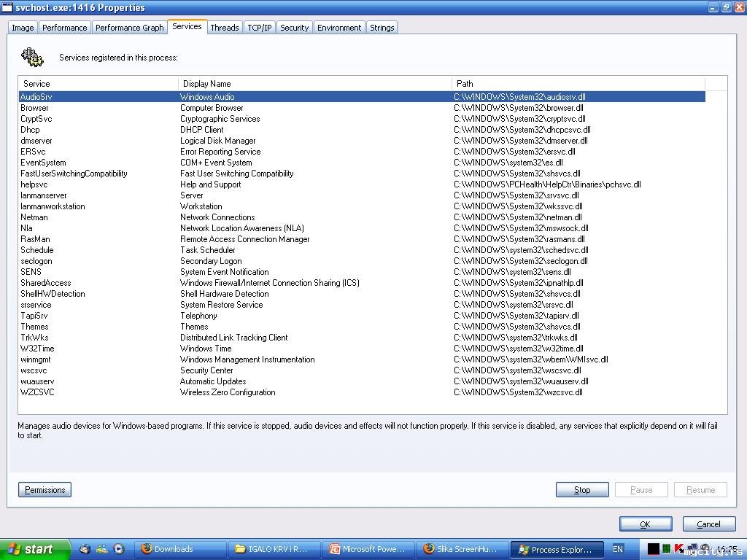Click the Security Center display name

click(x=206, y=370)
